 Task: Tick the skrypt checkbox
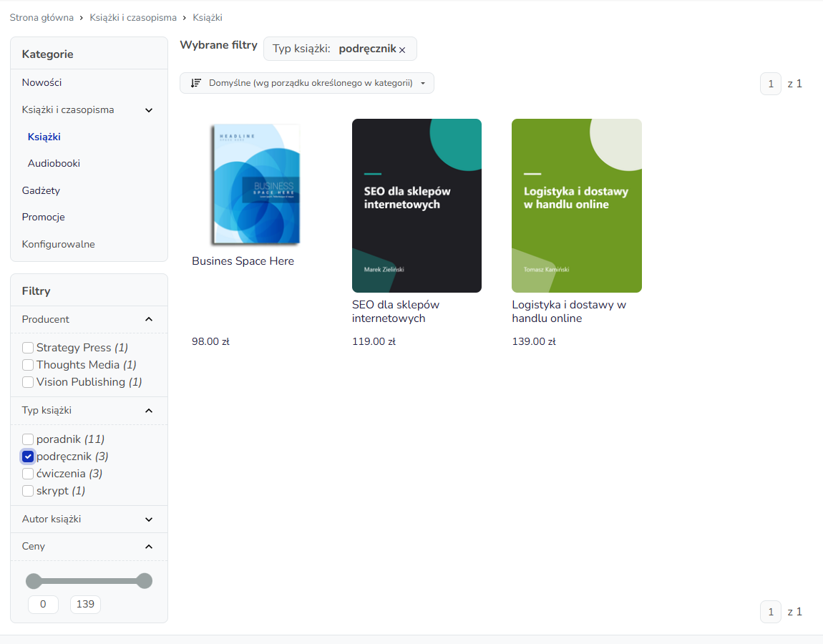(x=28, y=492)
